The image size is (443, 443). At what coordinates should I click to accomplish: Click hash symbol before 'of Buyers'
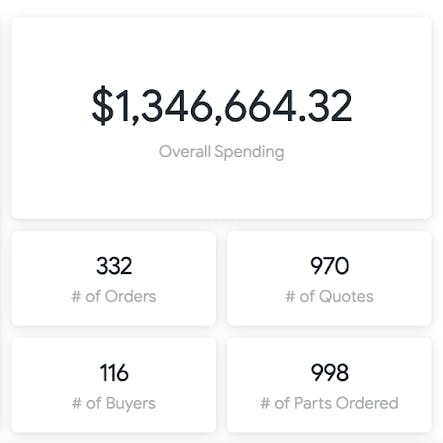(x=77, y=403)
